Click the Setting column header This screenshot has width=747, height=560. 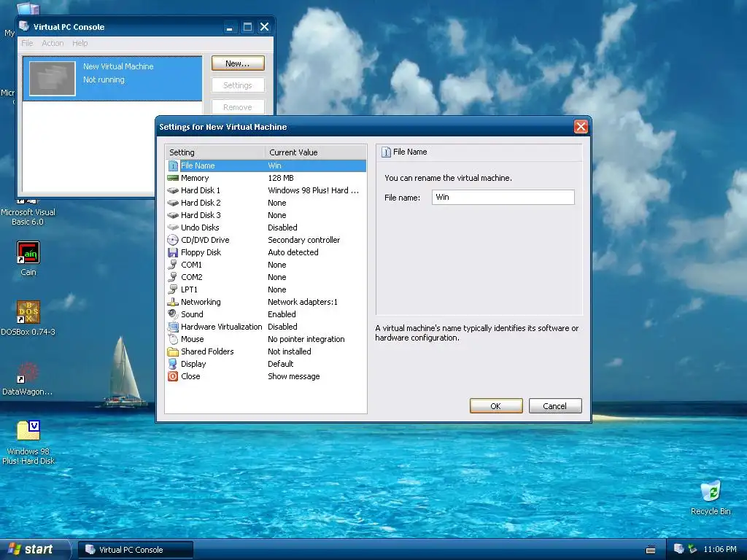coord(215,152)
